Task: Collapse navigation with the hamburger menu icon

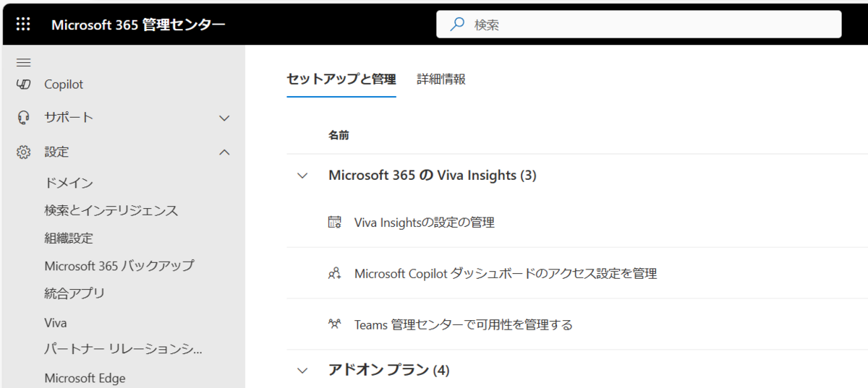Action: [x=23, y=63]
